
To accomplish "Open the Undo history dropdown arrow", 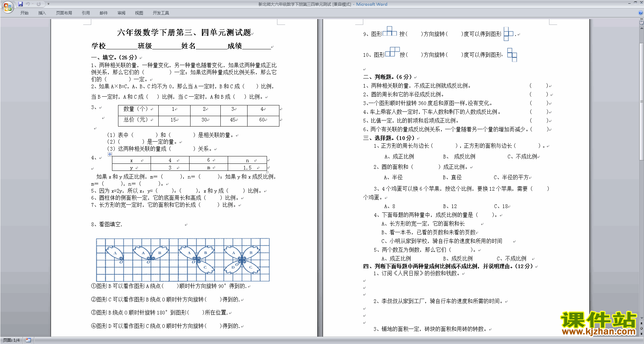I will 33,4.
